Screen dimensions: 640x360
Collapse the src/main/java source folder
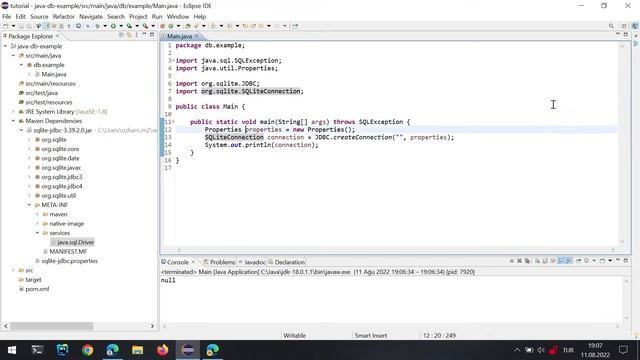(x=13, y=56)
